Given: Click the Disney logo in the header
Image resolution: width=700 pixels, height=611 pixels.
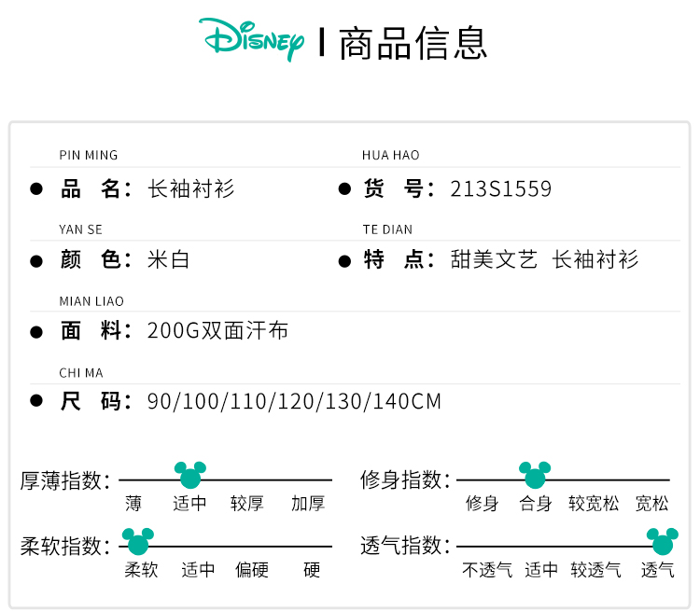Looking at the screenshot, I should (251, 40).
